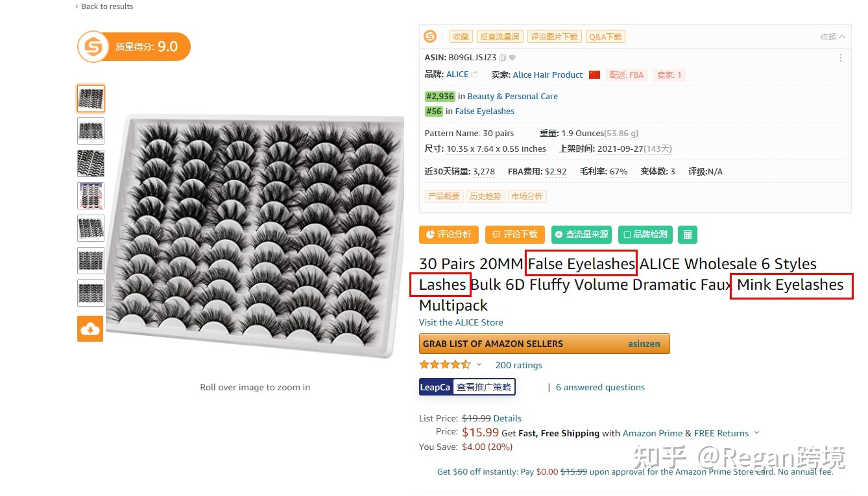Screen dimensions: 868x496
Task: Open the green calculator icon button
Action: (x=688, y=234)
